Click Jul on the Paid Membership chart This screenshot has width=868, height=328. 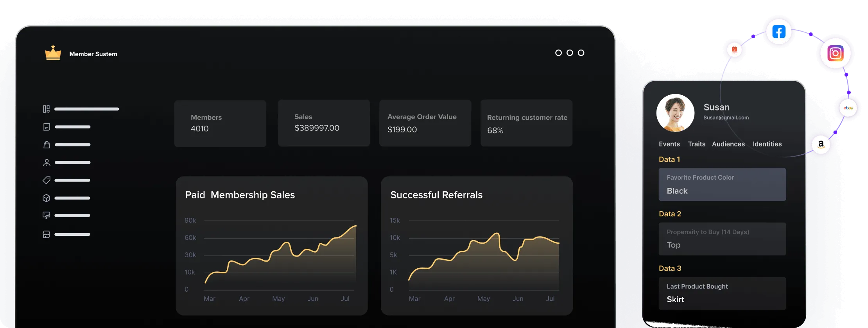345,299
